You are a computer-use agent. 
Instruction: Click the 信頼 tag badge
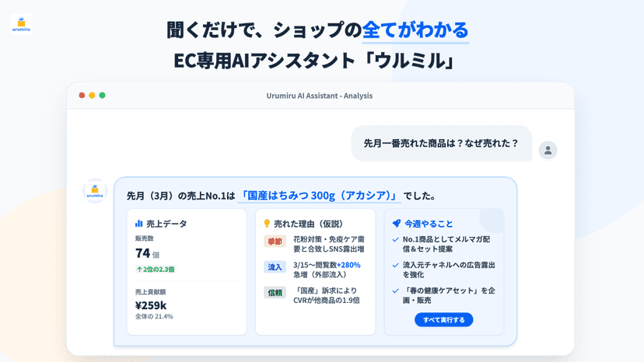275,293
